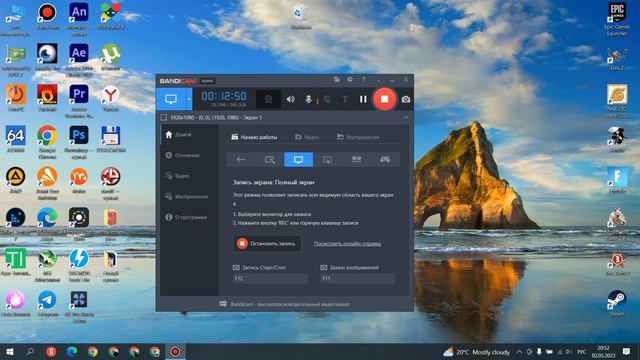Open the notification center icon

coord(627,352)
